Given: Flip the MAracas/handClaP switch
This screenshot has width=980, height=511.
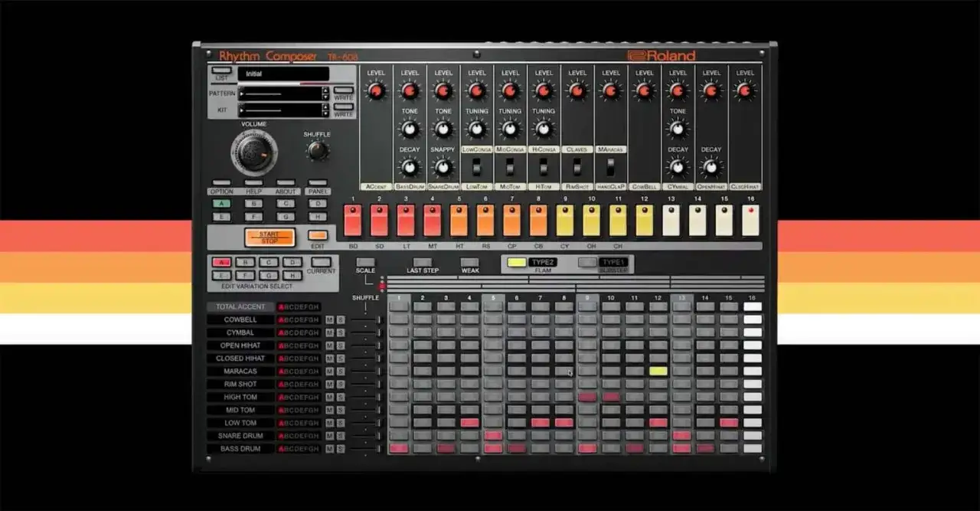Looking at the screenshot, I should click(611, 166).
